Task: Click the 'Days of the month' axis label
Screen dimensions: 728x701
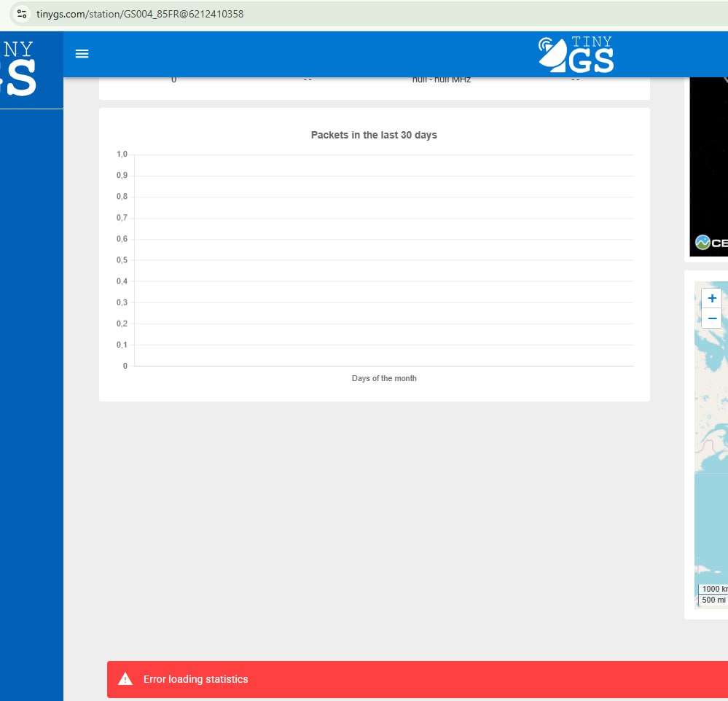Action: [x=384, y=378]
